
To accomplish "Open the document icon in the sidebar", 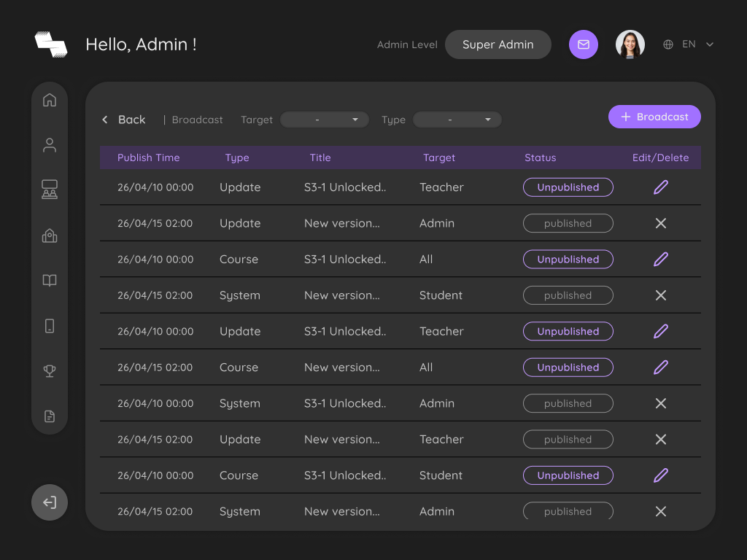I will (50, 416).
